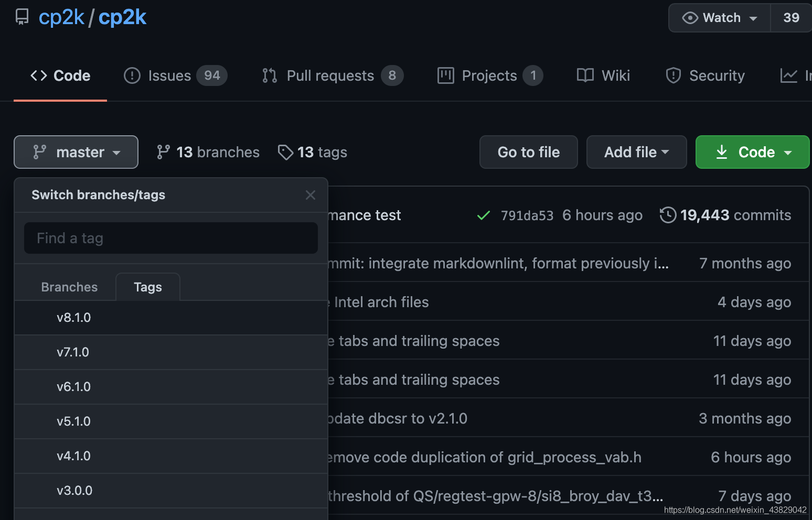The width and height of the screenshot is (812, 520).
Task: Click the Issues count badge 94
Action: [212, 75]
